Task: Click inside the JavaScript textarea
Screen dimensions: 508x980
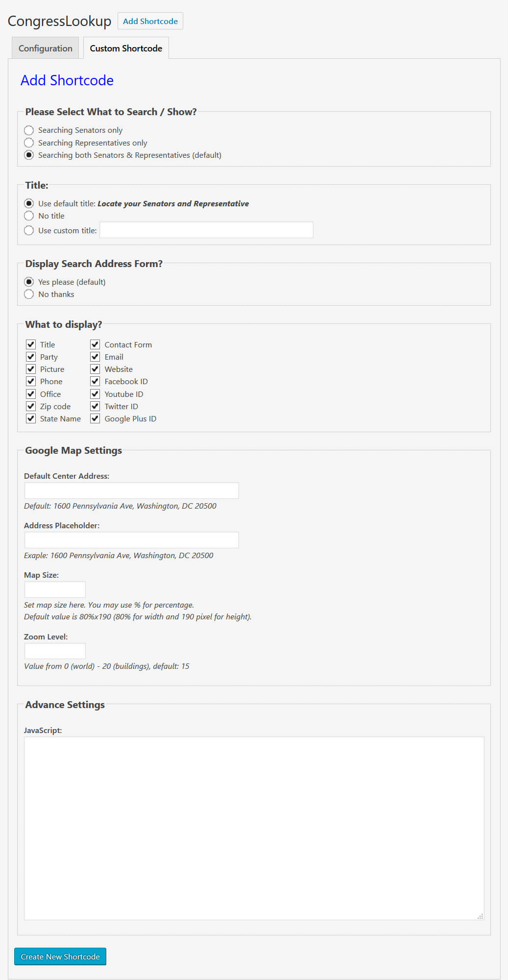Action: (x=254, y=828)
